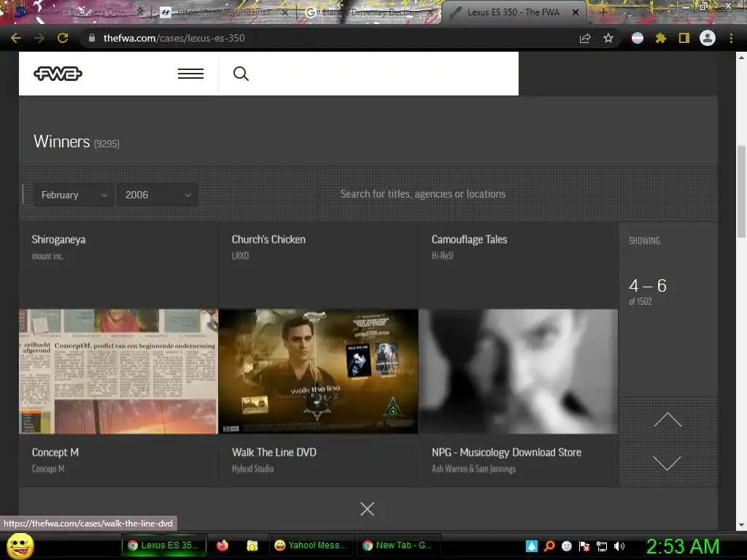Launch Firefox from the taskbar

(222, 545)
